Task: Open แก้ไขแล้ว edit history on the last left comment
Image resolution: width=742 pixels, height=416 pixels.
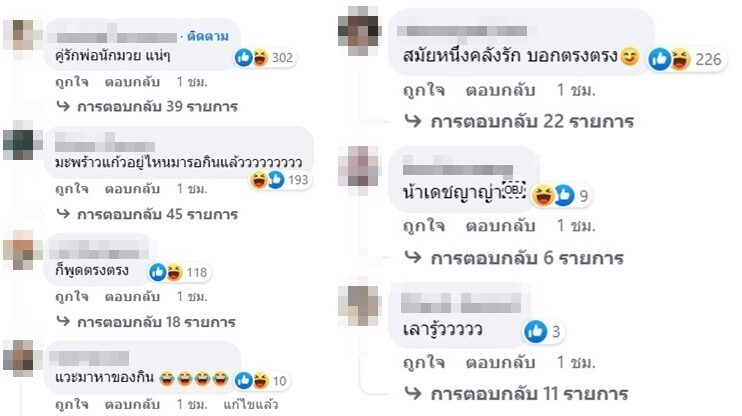Action: click(x=250, y=405)
